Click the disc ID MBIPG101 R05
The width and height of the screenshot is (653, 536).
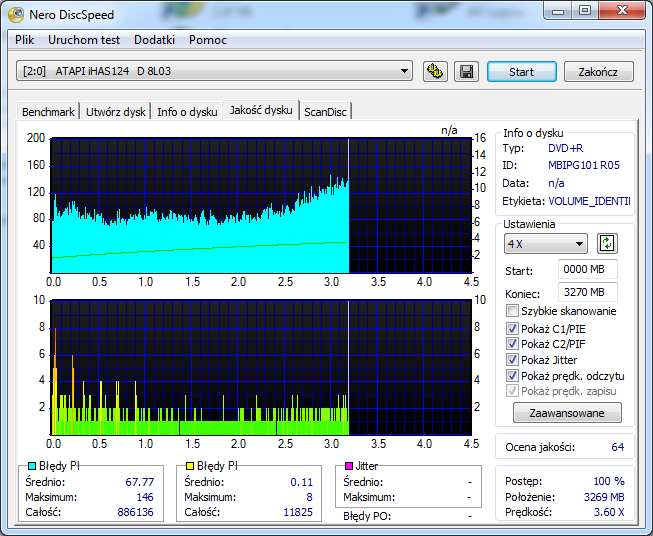coord(583,165)
